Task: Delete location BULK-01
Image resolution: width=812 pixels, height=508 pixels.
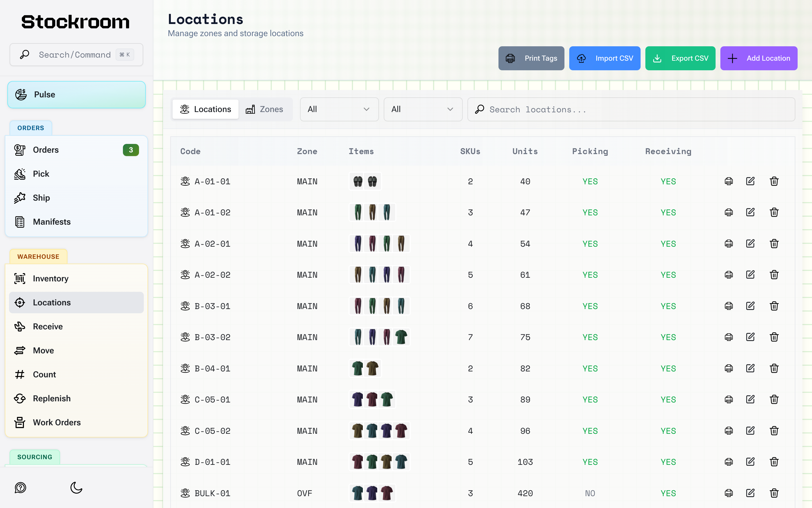Action: (774, 493)
